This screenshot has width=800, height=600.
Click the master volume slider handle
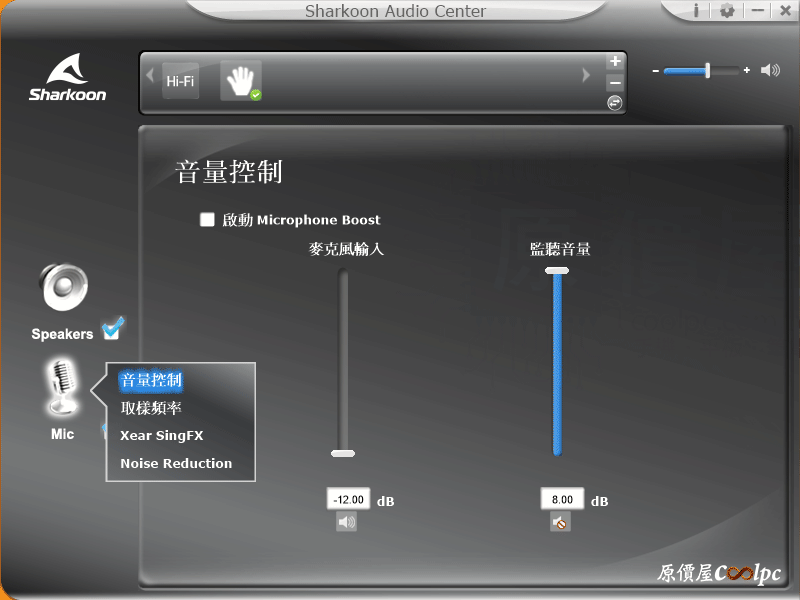(708, 70)
